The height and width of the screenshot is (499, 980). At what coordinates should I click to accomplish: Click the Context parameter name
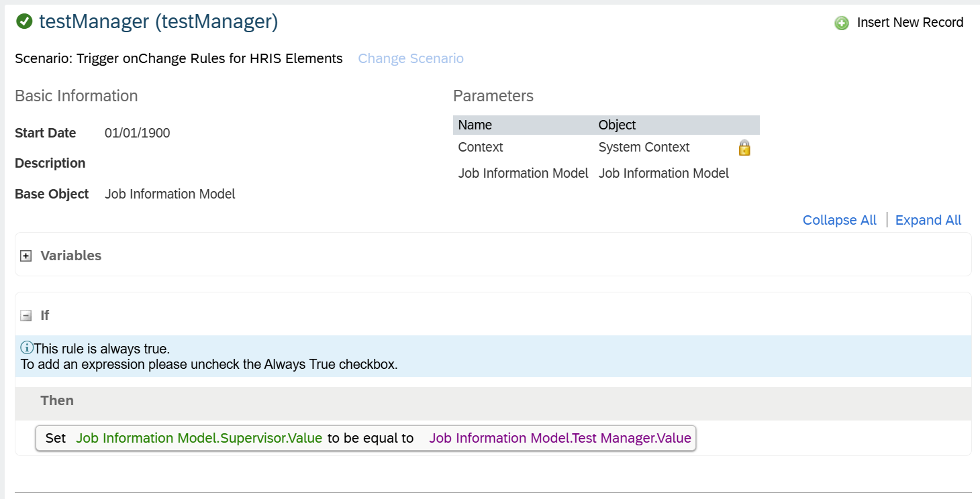coord(481,147)
